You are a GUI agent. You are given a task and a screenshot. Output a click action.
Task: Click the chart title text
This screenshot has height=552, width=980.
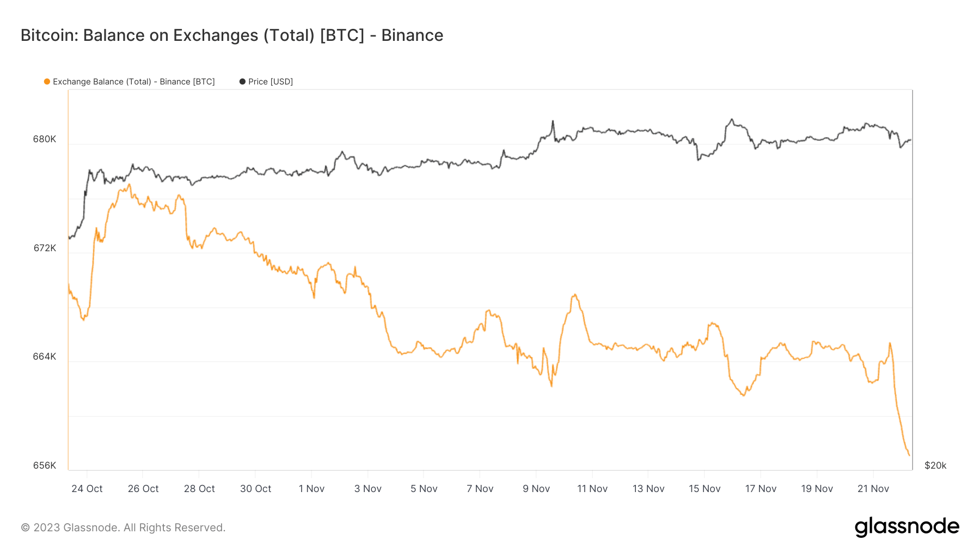pos(232,35)
